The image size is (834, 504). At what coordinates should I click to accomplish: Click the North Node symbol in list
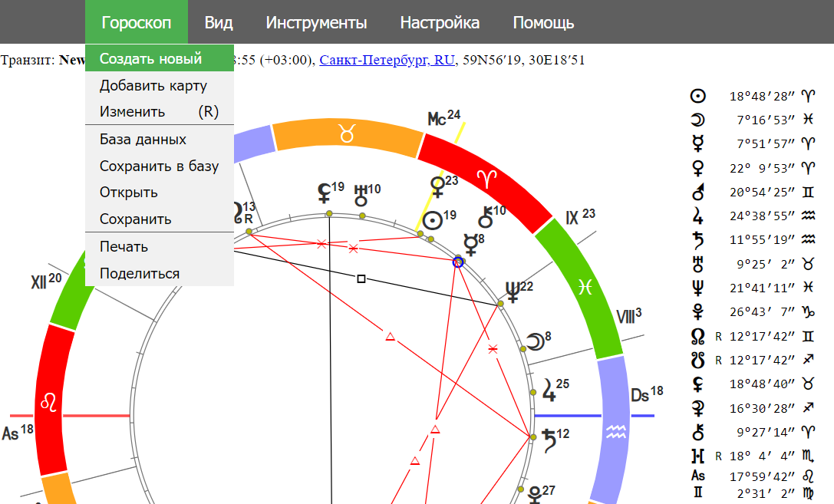coord(697,336)
